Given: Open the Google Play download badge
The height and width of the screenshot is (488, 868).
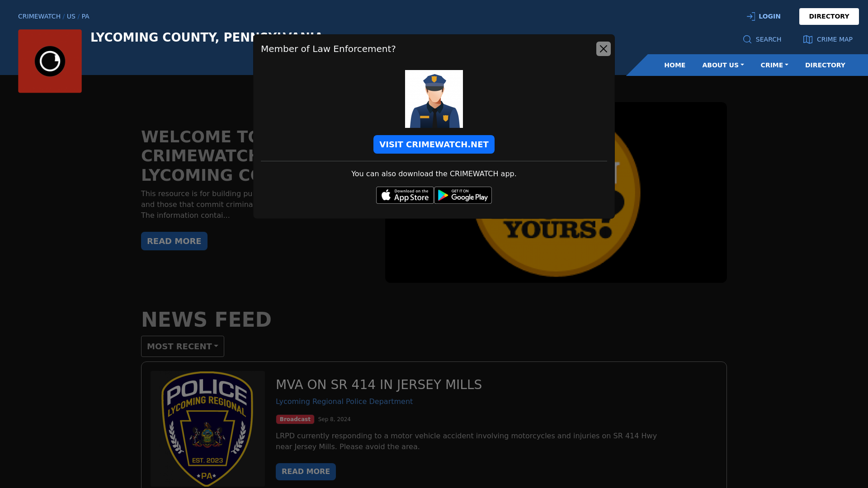Looking at the screenshot, I should coord(462,195).
